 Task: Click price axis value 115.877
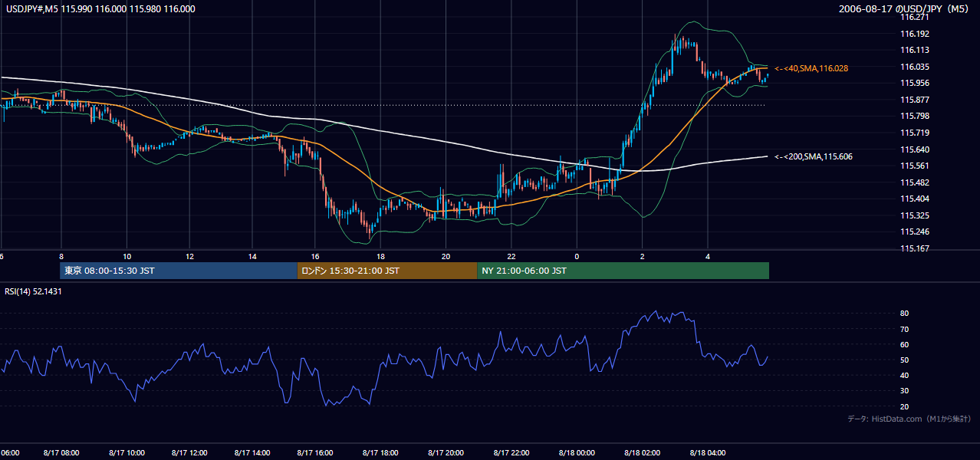tap(915, 100)
